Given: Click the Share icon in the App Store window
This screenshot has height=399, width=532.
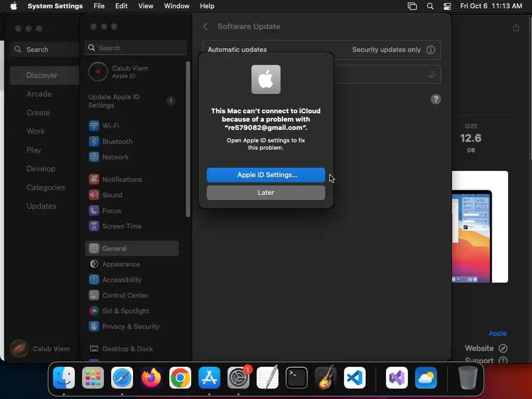Looking at the screenshot, I should coord(516,28).
